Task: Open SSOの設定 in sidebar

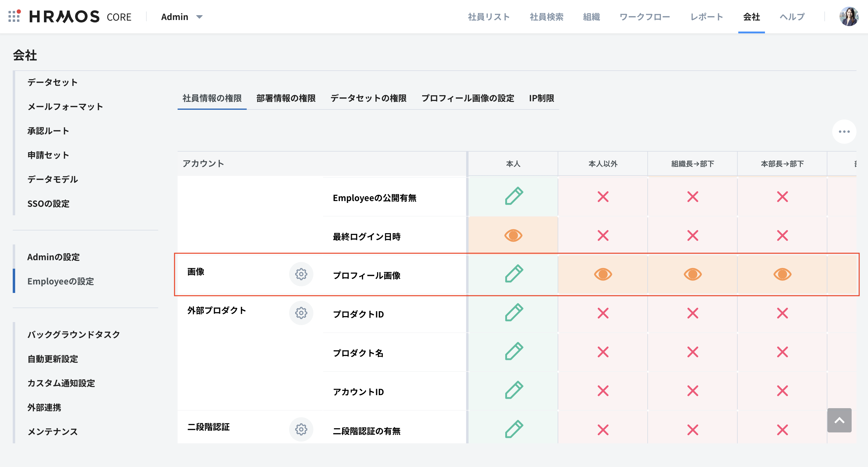Action: click(x=48, y=204)
